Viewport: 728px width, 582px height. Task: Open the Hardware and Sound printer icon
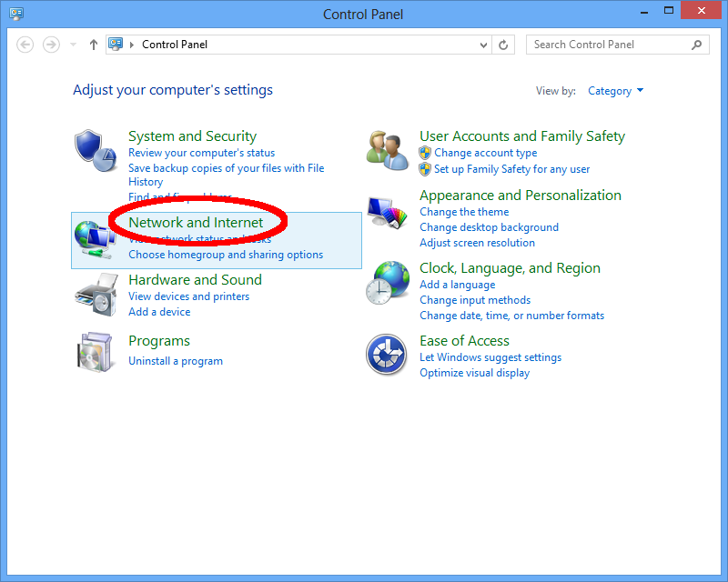coord(96,296)
